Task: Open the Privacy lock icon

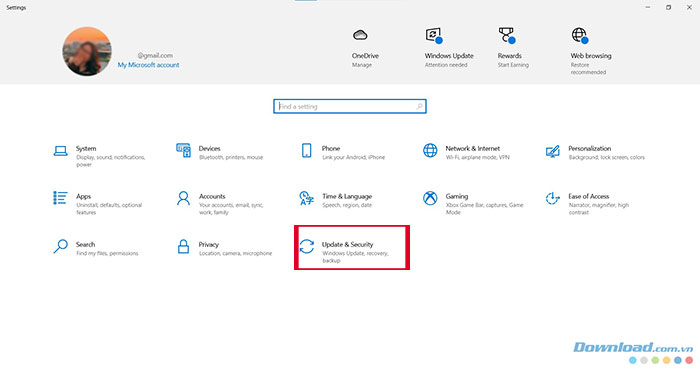Action: click(x=183, y=246)
